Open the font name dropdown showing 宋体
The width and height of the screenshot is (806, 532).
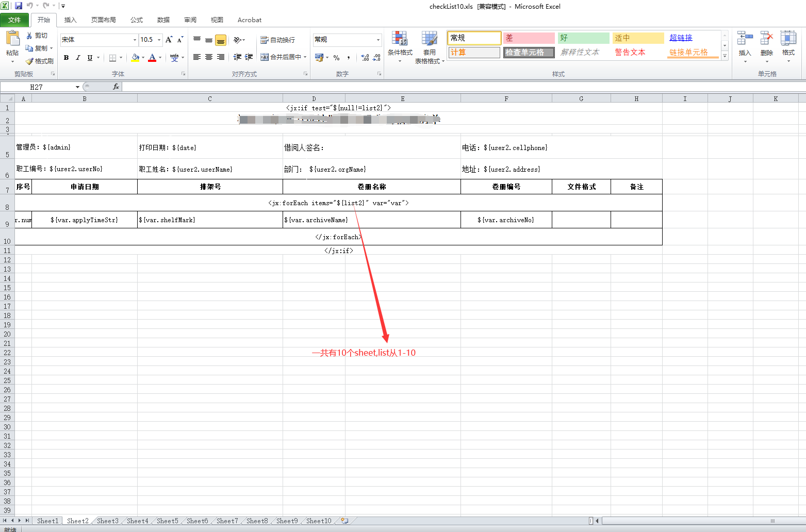(x=135, y=40)
